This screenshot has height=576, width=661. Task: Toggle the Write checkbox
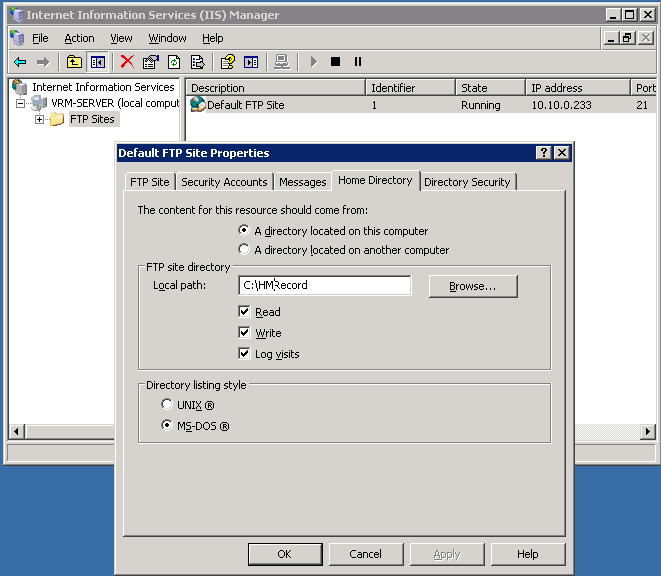(x=244, y=332)
